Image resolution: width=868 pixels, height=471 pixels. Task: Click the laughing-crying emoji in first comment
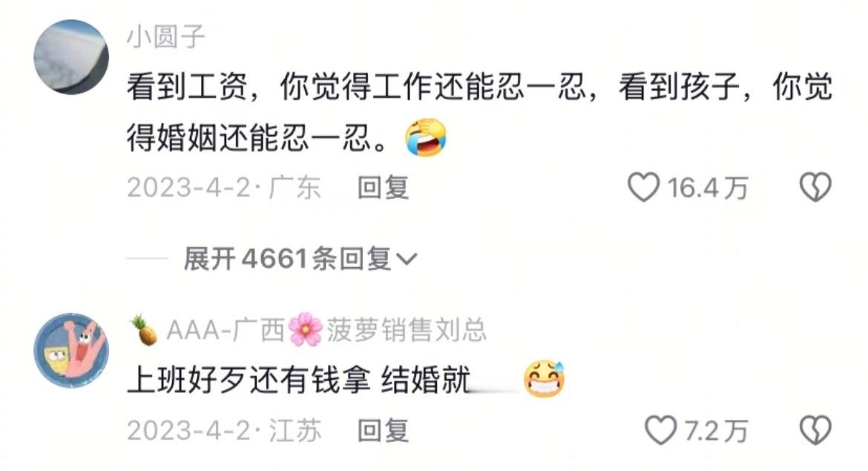coord(426,136)
